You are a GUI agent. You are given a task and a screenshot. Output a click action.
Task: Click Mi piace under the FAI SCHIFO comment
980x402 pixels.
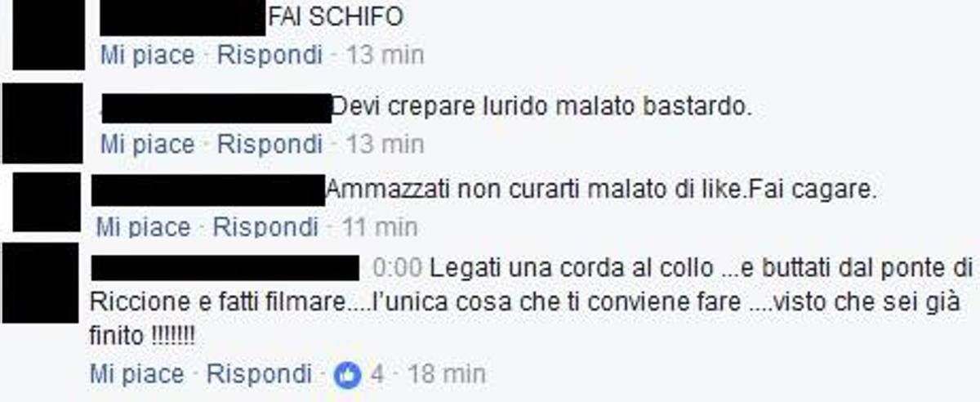click(x=148, y=56)
